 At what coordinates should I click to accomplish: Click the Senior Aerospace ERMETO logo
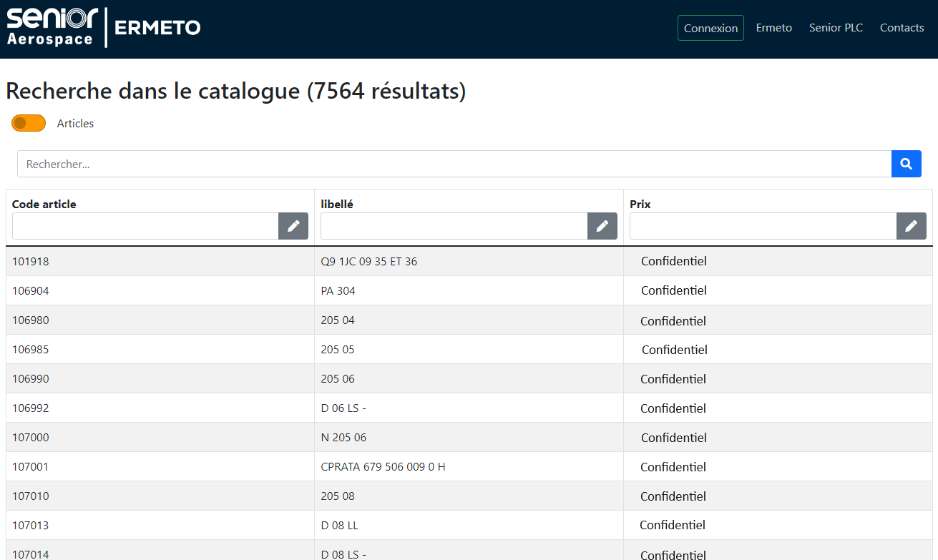pyautogui.click(x=104, y=27)
